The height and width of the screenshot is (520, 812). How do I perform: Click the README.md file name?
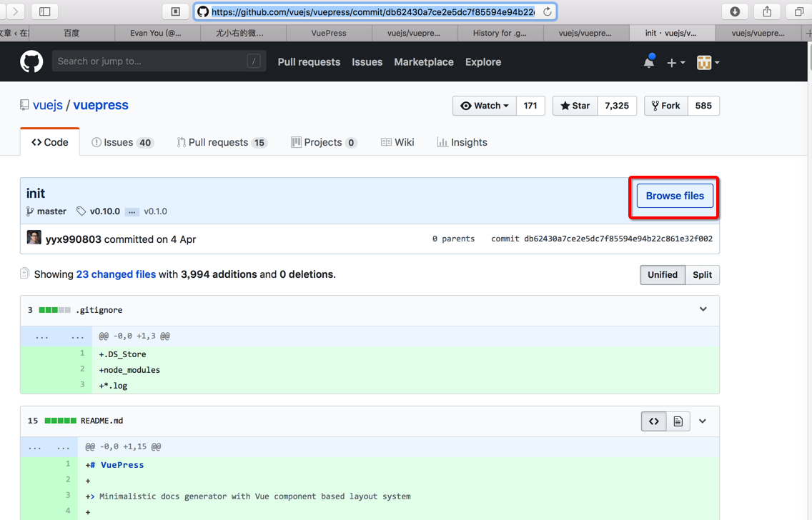[x=102, y=421]
